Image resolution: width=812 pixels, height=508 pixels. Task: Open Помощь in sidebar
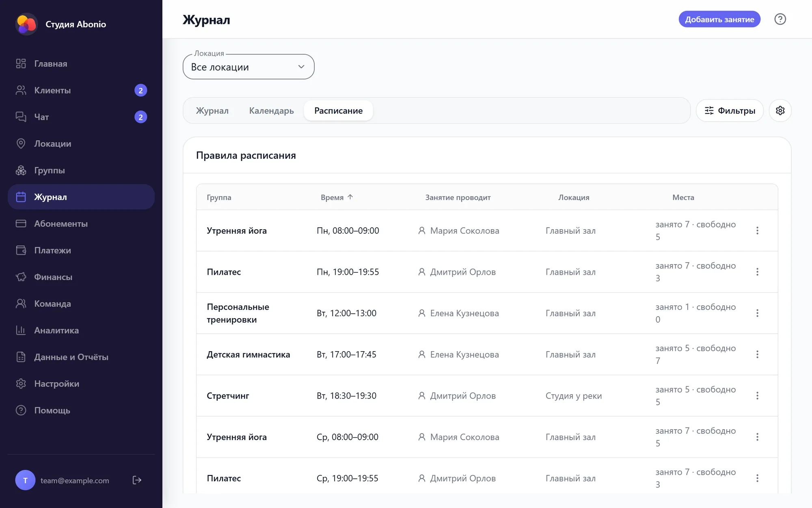81,410
